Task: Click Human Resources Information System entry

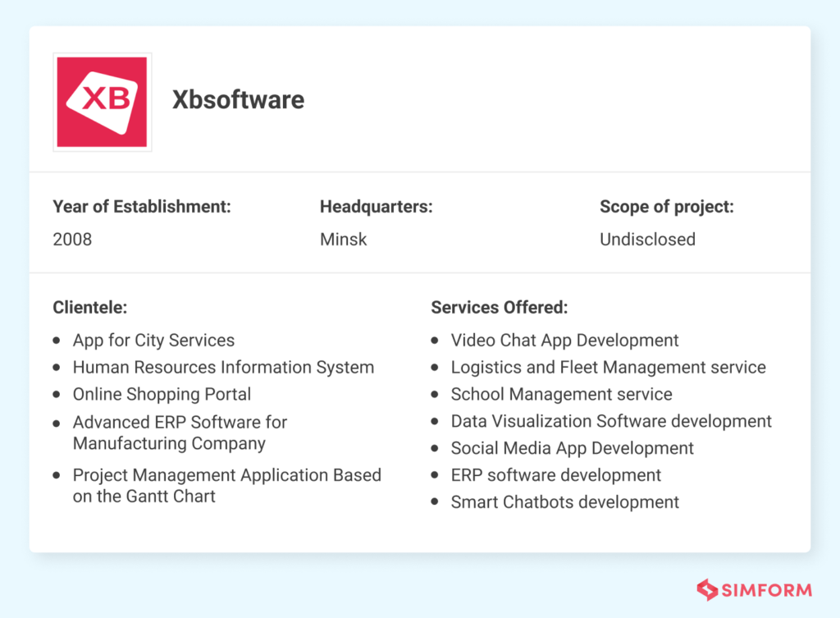Action: pyautogui.click(x=223, y=368)
